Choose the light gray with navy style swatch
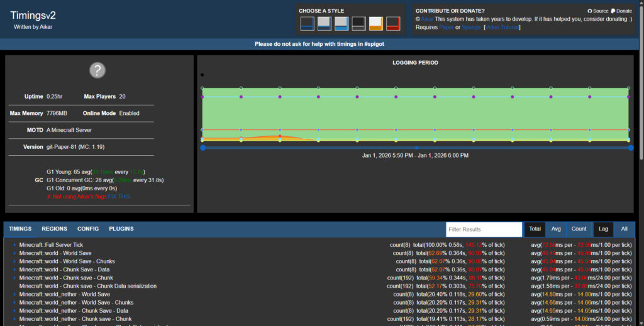The height and width of the screenshot is (326, 644). click(325, 24)
